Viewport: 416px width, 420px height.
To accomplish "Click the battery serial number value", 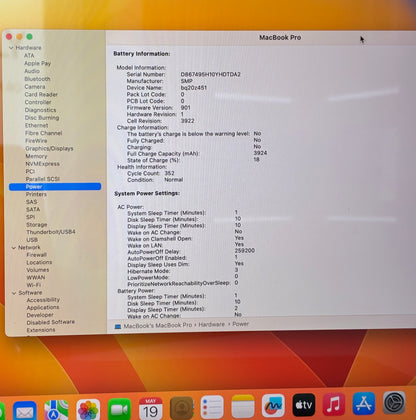I will click(211, 74).
